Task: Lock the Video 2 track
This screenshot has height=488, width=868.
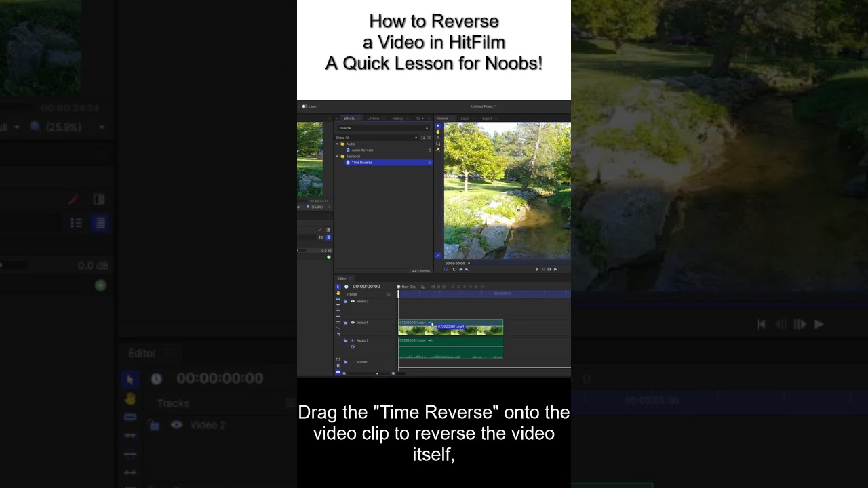Action: [346, 302]
